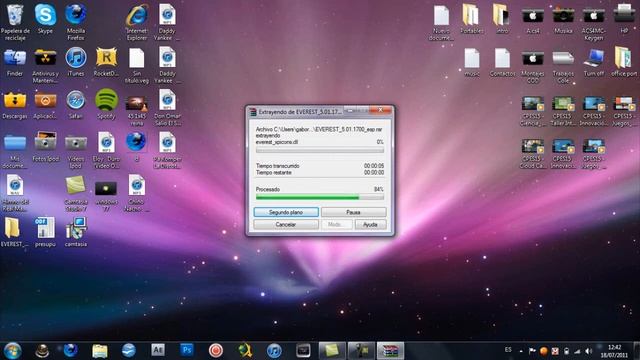640x360 pixels.
Task: Cancel extraction with the Cancelar button
Action: coord(286,224)
